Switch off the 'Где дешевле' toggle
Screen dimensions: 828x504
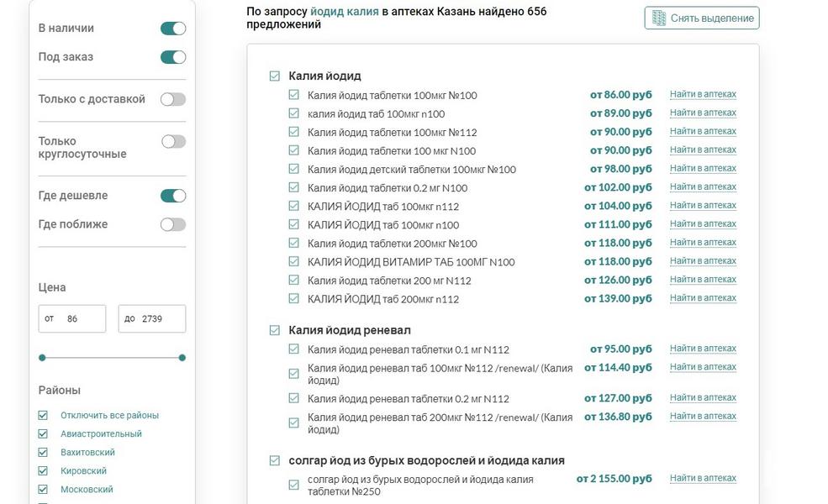click(173, 196)
